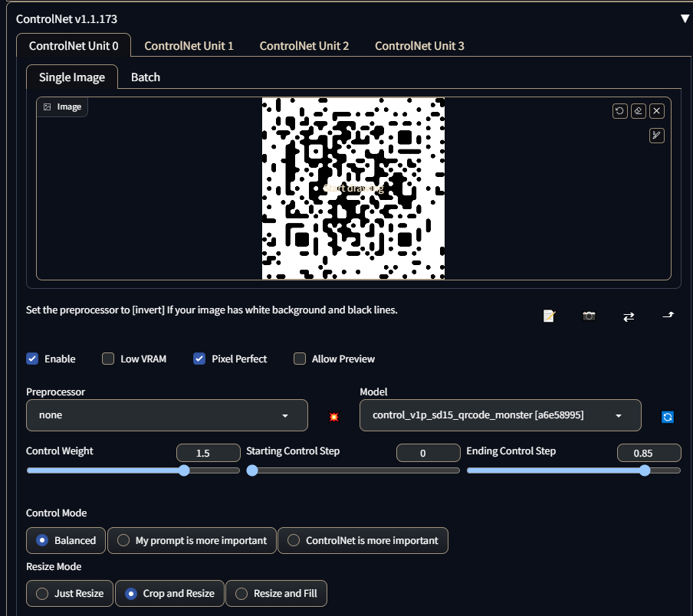Open the Model dropdown list
The width and height of the screenshot is (693, 616).
(500, 415)
